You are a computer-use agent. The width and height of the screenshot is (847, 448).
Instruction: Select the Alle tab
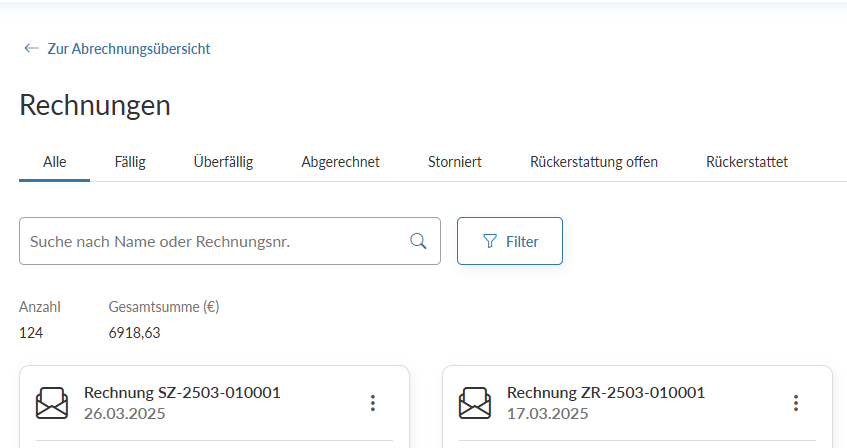pos(54,162)
